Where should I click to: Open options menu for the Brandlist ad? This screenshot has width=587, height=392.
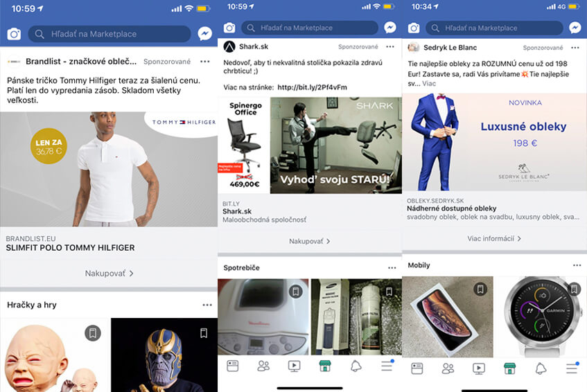[x=204, y=62]
